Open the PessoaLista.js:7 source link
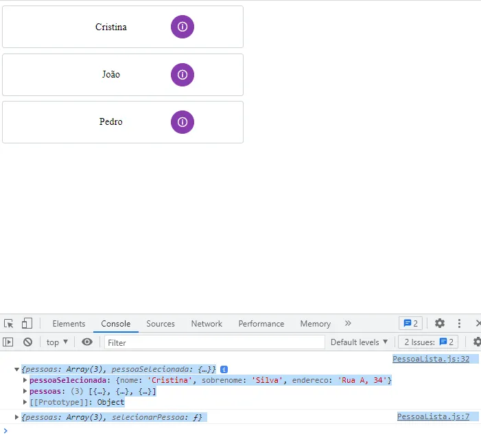 (x=433, y=416)
